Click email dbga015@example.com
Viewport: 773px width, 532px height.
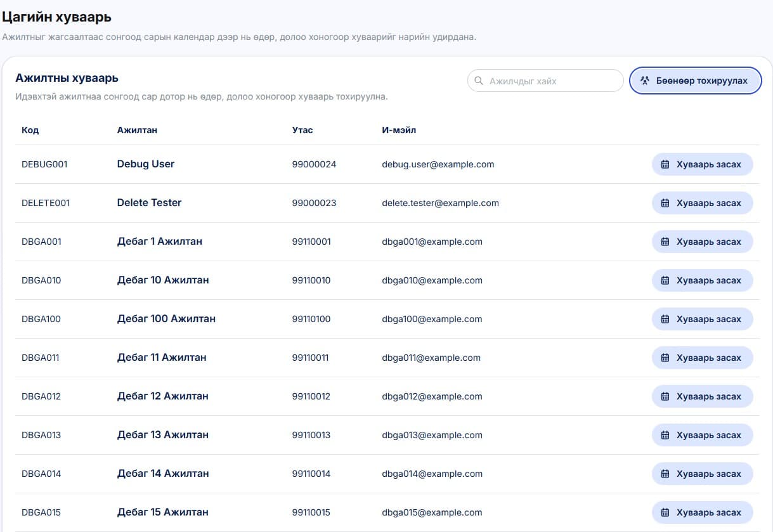coord(432,512)
